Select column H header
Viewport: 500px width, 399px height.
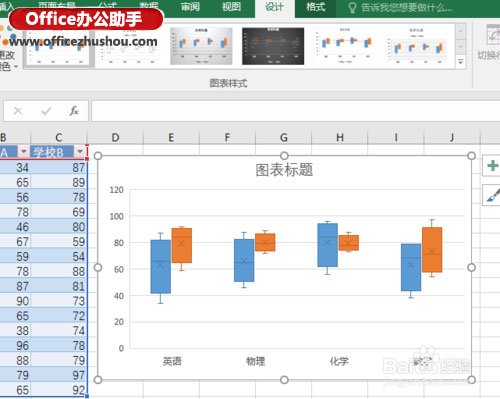[340, 137]
